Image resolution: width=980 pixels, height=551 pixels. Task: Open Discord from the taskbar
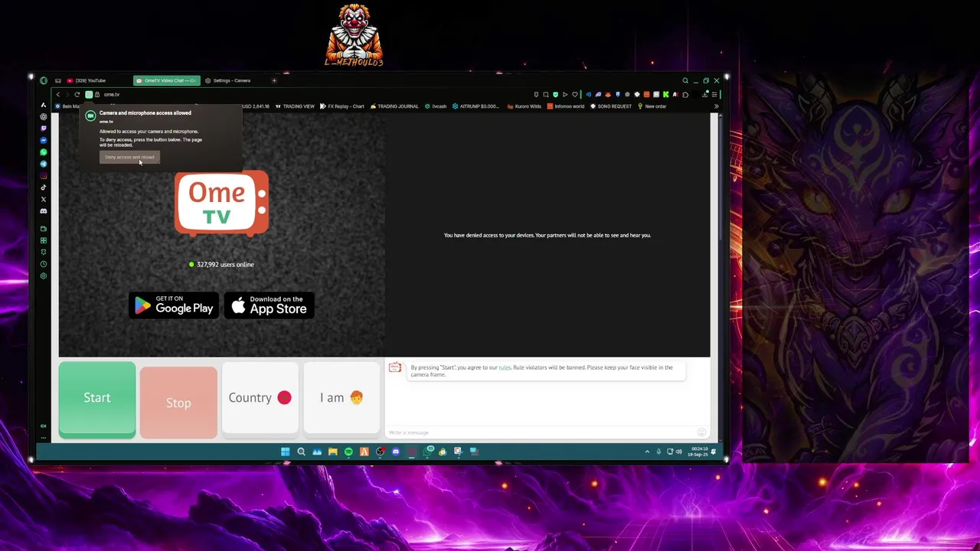(x=396, y=452)
